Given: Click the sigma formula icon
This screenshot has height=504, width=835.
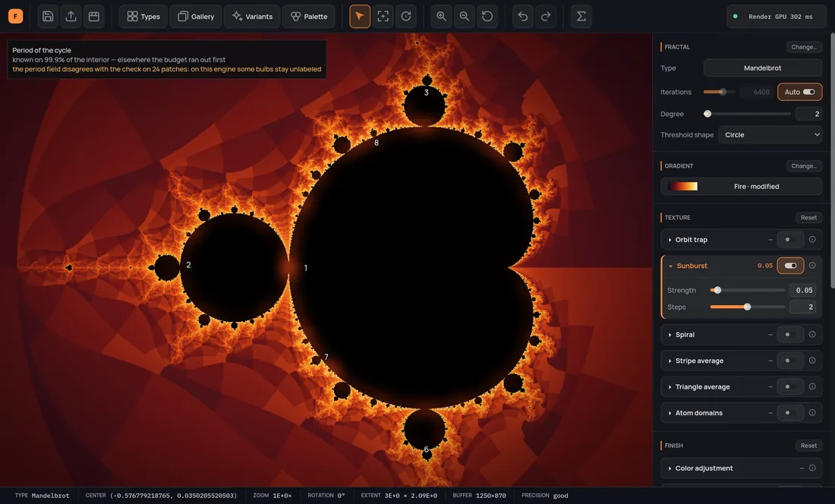Looking at the screenshot, I should pyautogui.click(x=581, y=17).
